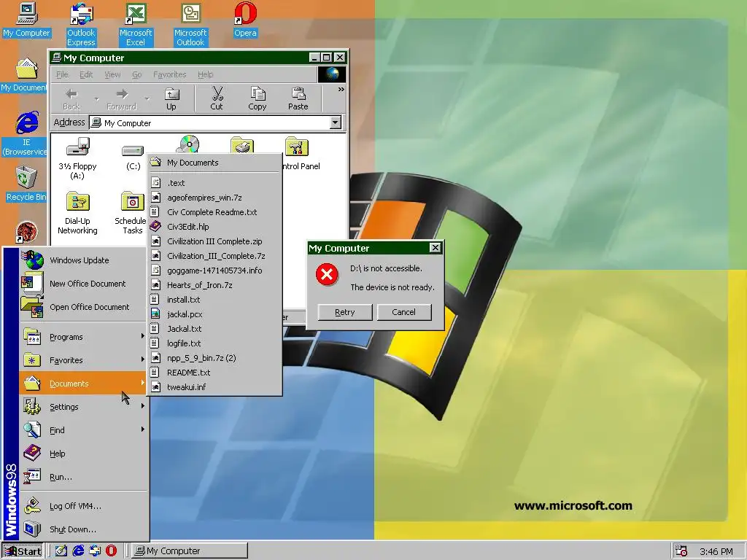Click the Forward toolbar button
The width and height of the screenshot is (747, 560).
coord(122,99)
